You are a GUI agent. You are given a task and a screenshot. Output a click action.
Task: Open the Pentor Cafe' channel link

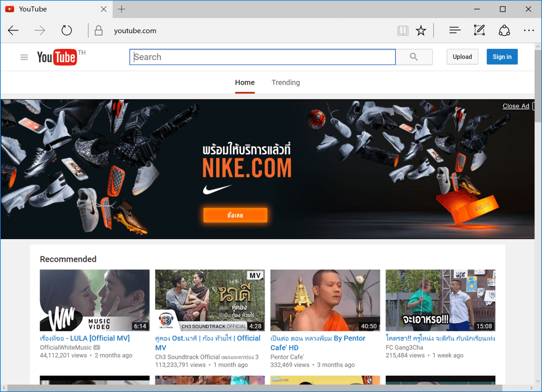(287, 357)
